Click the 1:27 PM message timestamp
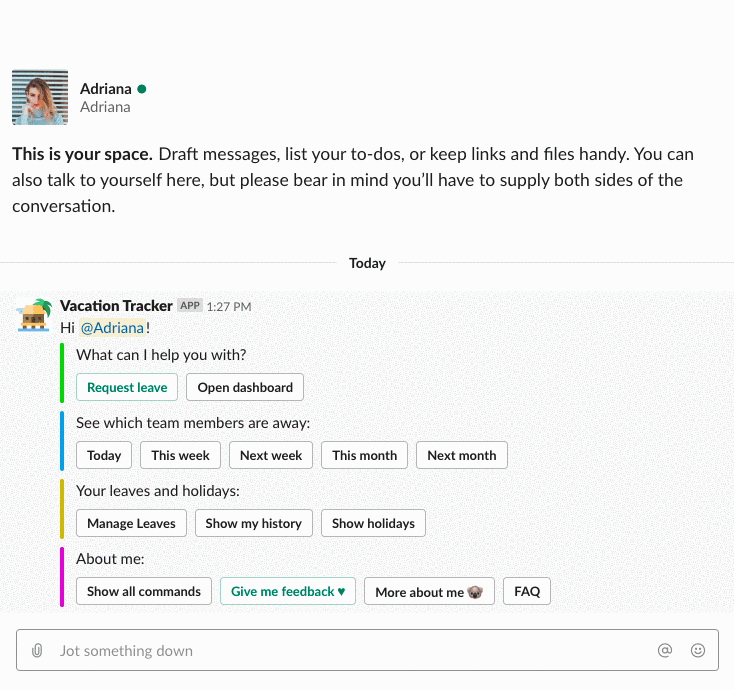Image resolution: width=734 pixels, height=690 pixels. coord(229,307)
